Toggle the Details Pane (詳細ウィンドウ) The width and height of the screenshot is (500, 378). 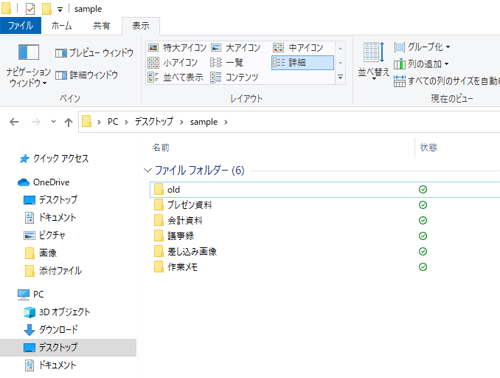pyautogui.click(x=87, y=75)
